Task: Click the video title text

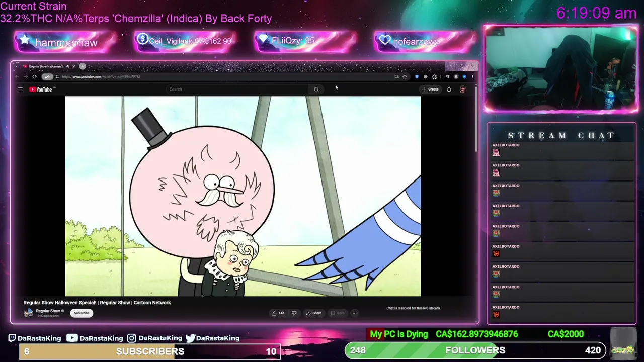Action: point(97,303)
